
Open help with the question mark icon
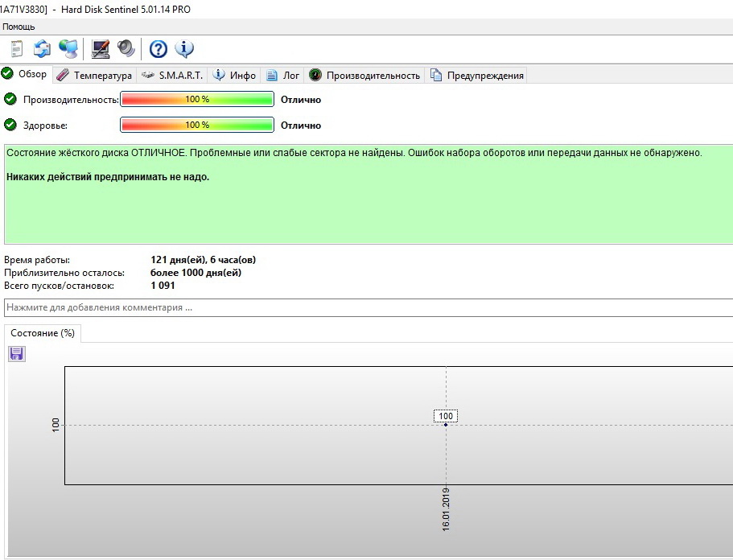[x=159, y=49]
